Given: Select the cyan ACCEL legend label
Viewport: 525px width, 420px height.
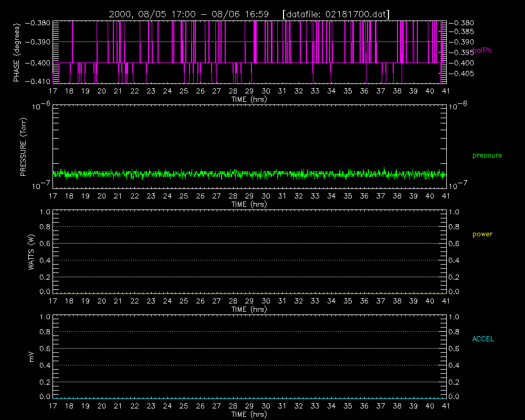Looking at the screenshot, I should [x=483, y=339].
